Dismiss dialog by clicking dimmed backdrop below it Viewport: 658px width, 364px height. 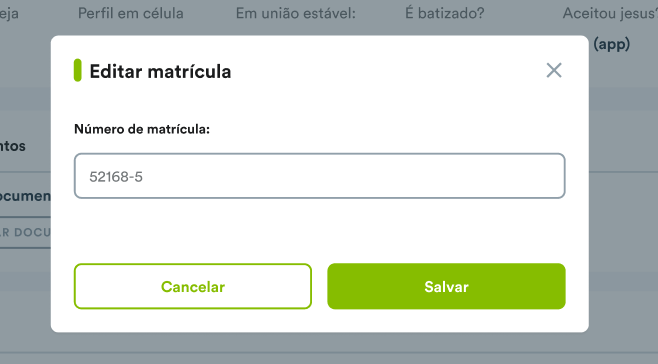[320, 348]
